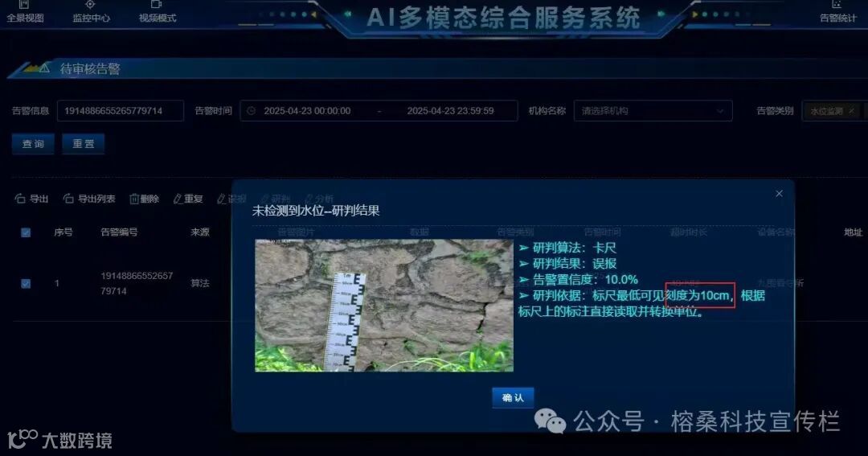The width and height of the screenshot is (868, 456).
Task: Toggle the checkbox for row 1
Action: pos(26,284)
